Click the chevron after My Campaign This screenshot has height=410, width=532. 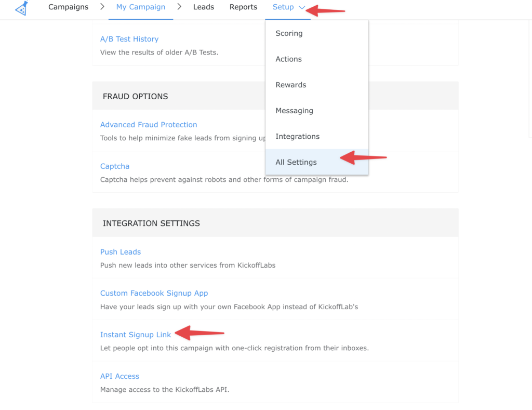(x=179, y=7)
